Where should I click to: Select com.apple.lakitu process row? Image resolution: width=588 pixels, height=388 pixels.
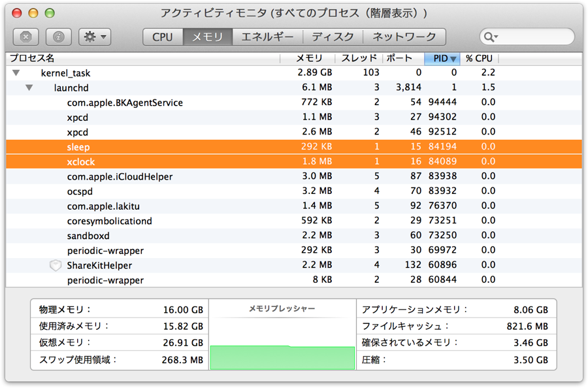pos(293,206)
